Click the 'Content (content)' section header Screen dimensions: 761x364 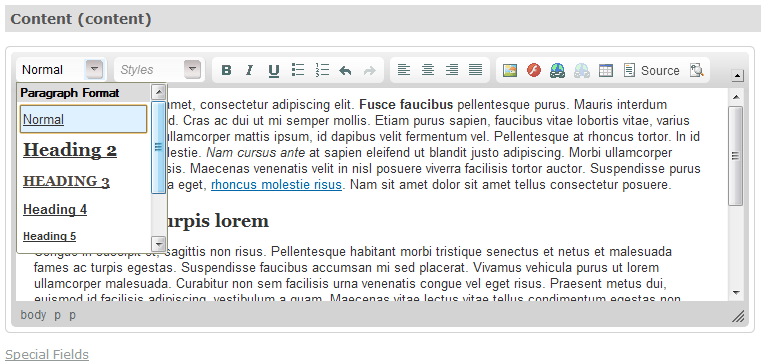tap(81, 19)
